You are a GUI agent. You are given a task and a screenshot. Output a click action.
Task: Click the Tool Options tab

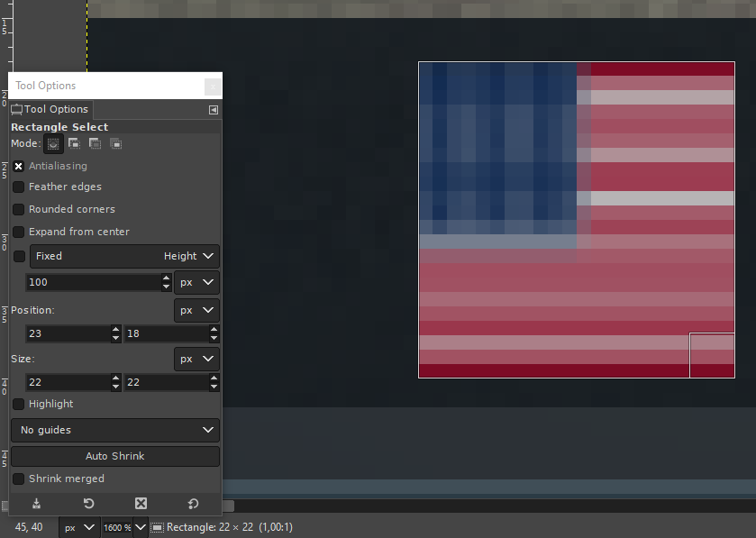click(50, 109)
